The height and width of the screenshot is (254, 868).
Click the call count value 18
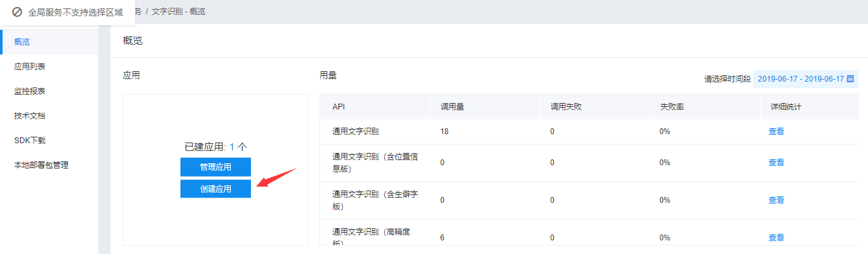coord(444,131)
